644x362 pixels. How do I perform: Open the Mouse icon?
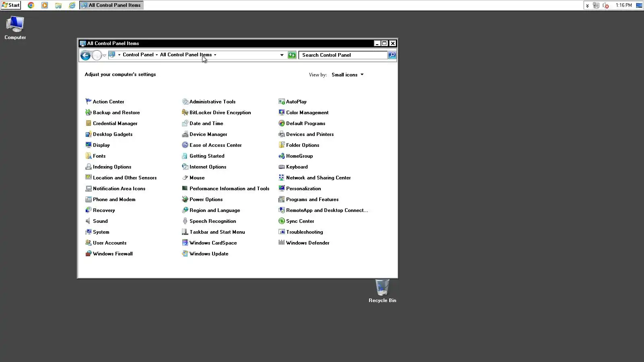coord(185,177)
